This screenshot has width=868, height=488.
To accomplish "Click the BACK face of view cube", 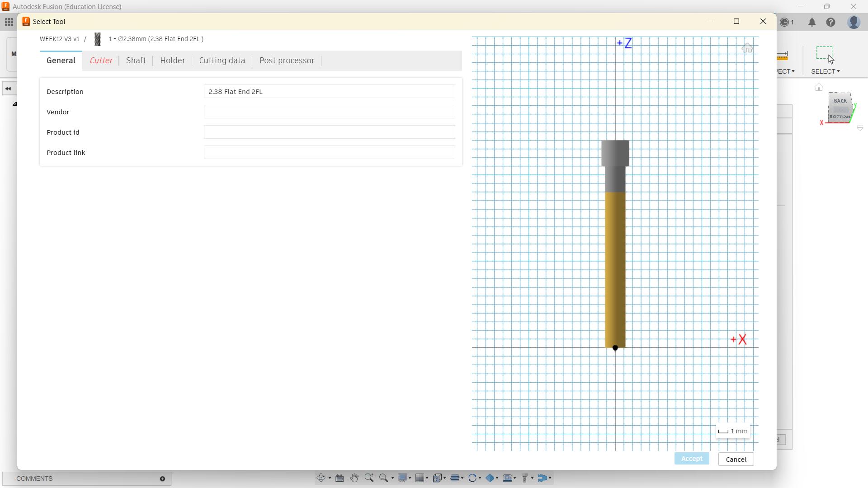I will [x=840, y=101].
